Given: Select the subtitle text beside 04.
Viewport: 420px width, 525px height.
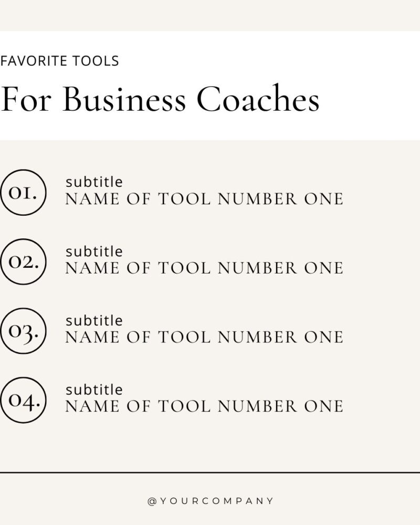Looking at the screenshot, I should (94, 390).
